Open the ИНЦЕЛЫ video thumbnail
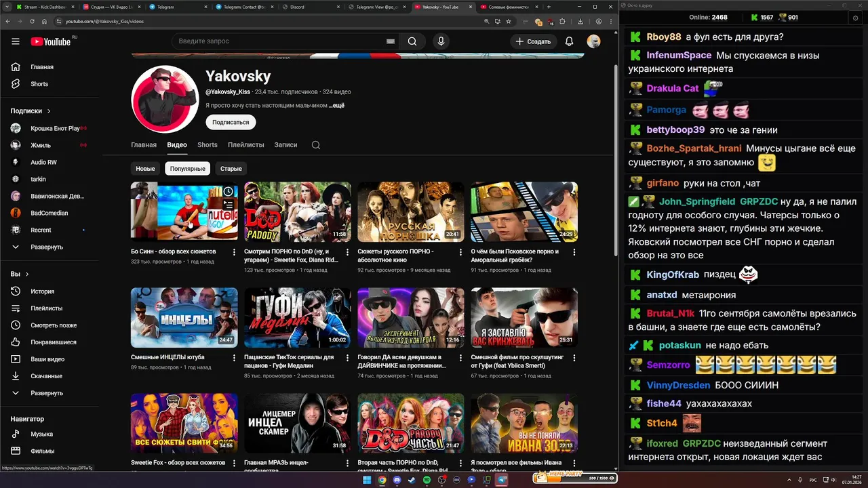Image resolution: width=868 pixels, height=488 pixels. (x=184, y=317)
